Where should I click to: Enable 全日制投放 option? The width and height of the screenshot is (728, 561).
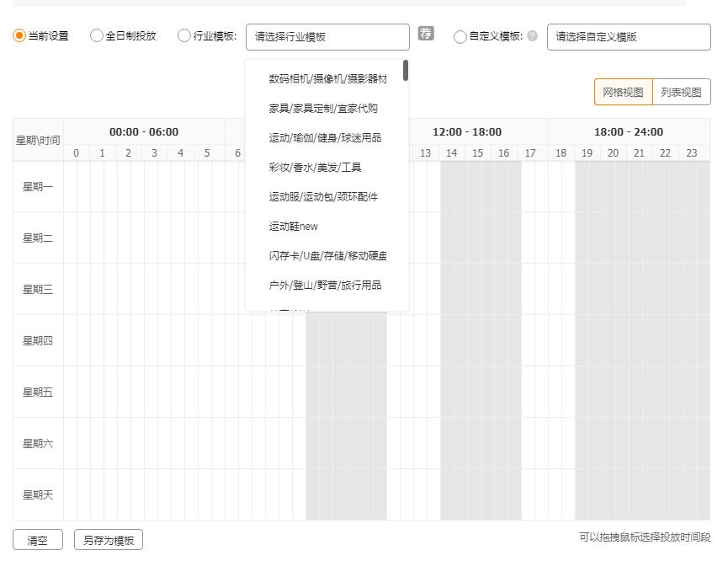[x=96, y=35]
